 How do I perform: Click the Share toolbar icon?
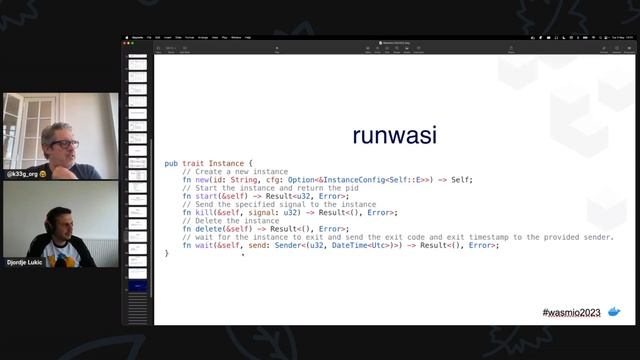click(511, 49)
